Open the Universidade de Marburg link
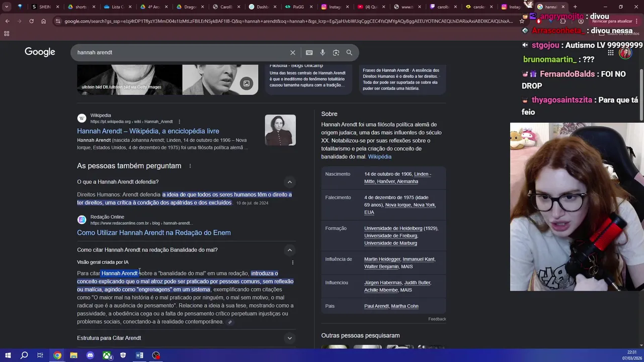 (390, 243)
